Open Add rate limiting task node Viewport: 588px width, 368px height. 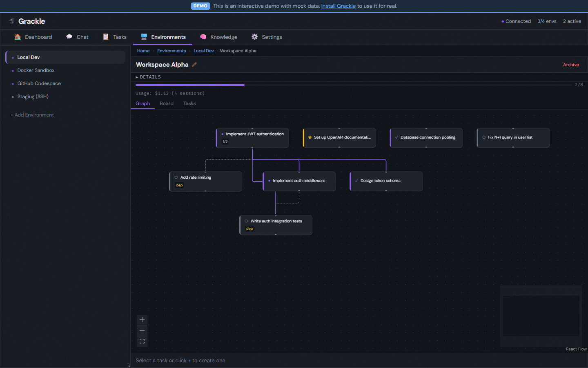[x=206, y=181]
